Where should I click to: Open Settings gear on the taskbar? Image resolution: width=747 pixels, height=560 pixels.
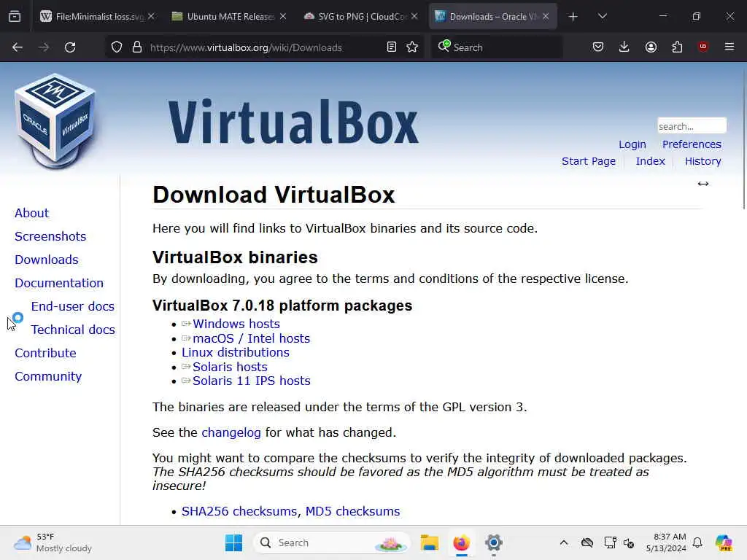tap(494, 542)
